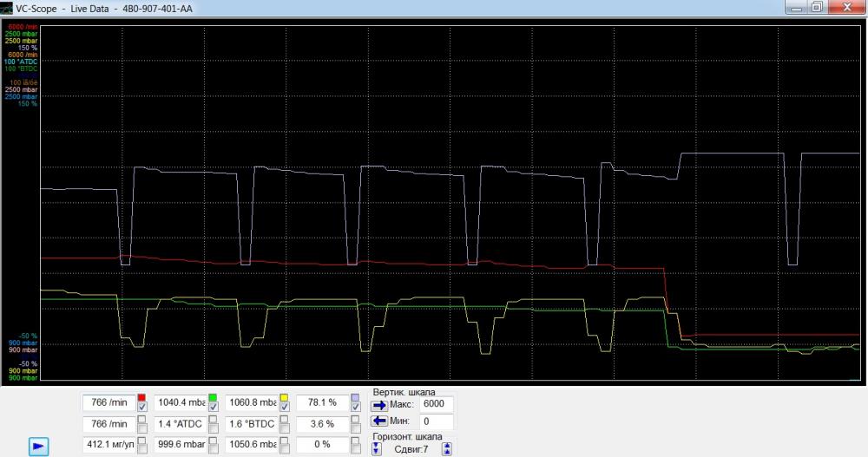Enable the checkbox next to 999.6 mbar
This screenshot has width=868, height=457.
pyautogui.click(x=213, y=445)
